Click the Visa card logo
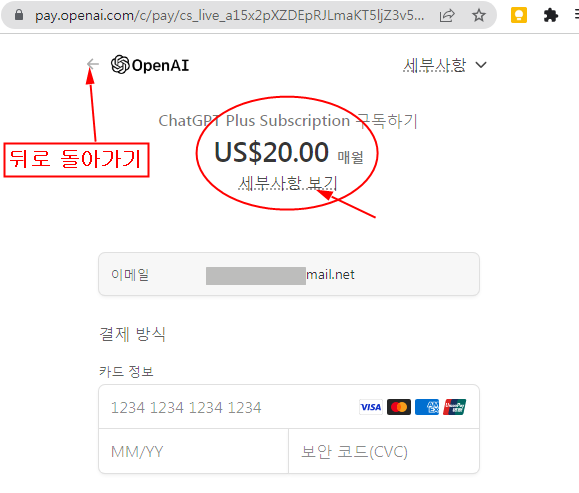 tap(371, 407)
